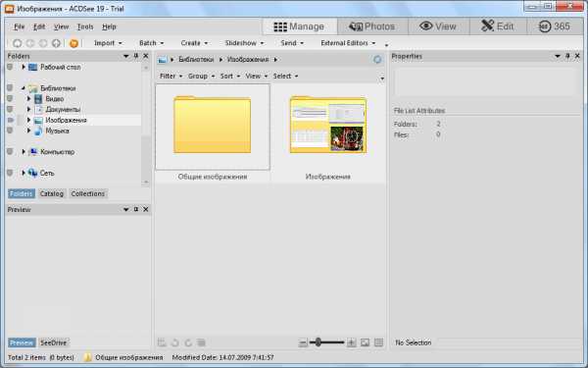Click the zoom in plus icon
This screenshot has height=368, width=588.
coord(352,342)
